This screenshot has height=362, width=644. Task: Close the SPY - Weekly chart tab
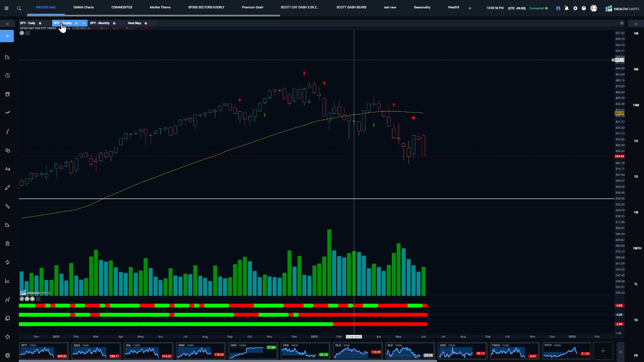(84, 23)
